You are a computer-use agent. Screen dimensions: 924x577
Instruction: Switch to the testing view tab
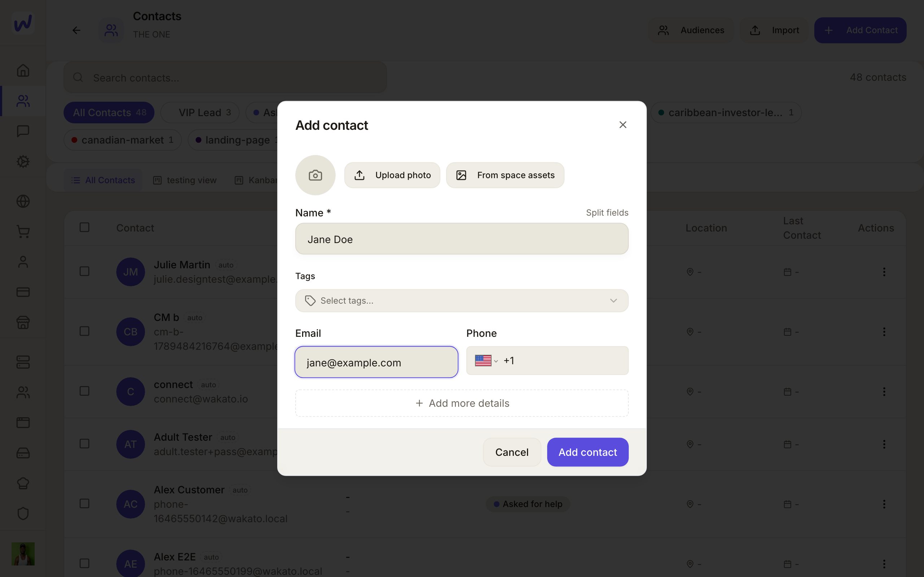[x=185, y=180]
